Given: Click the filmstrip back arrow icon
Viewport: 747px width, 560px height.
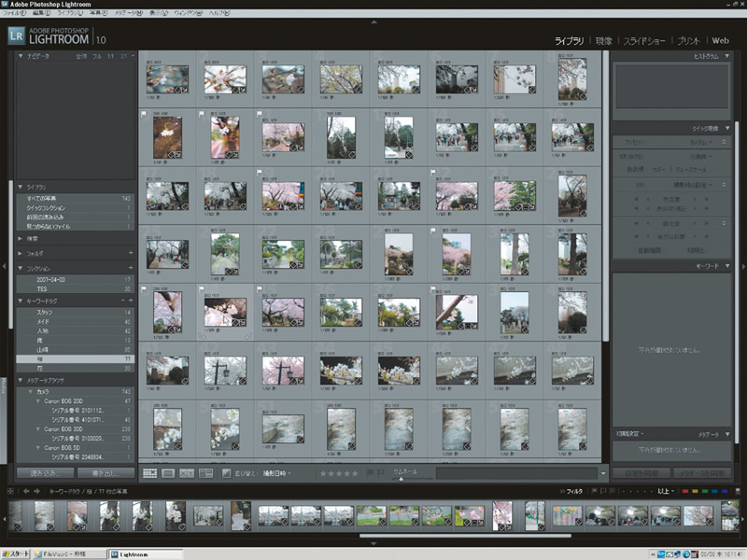Looking at the screenshot, I should 25,490.
